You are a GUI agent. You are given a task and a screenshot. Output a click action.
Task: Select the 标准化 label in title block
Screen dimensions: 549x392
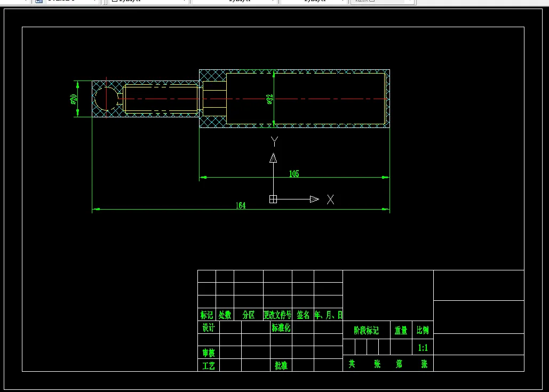[281, 327]
